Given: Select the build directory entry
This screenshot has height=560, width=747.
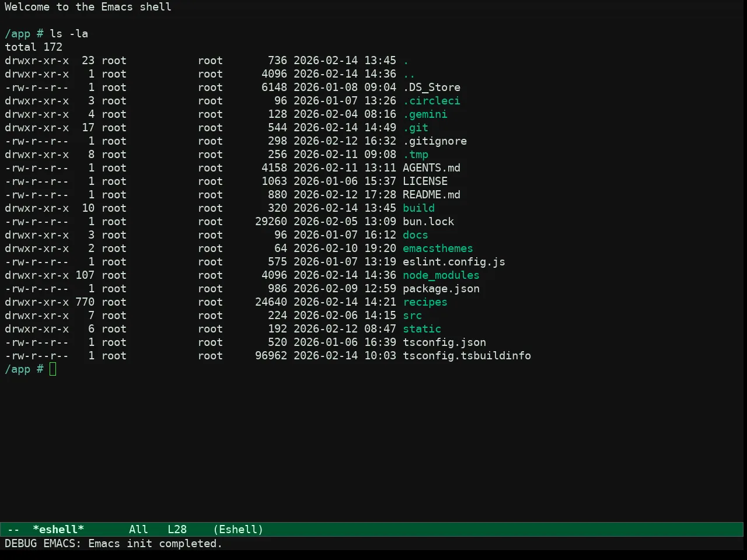Looking at the screenshot, I should point(418,208).
